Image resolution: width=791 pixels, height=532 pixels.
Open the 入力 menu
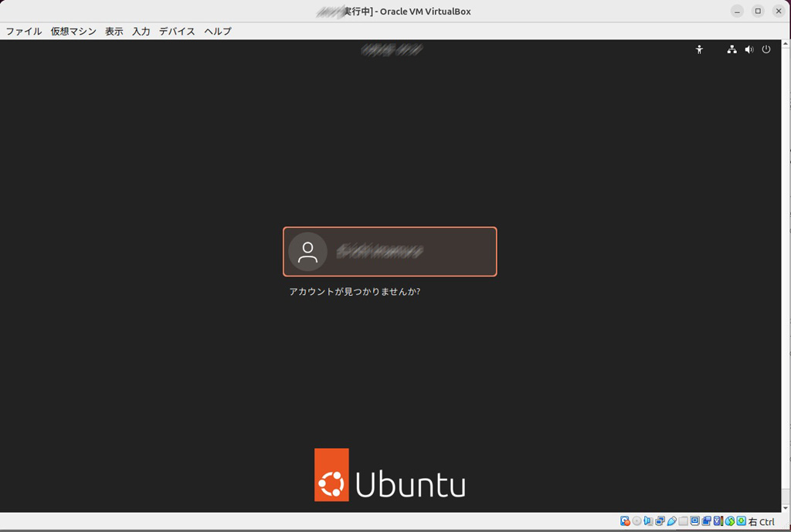[141, 31]
